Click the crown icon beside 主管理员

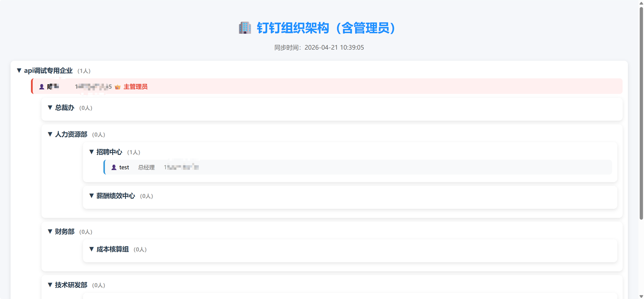coord(117,87)
